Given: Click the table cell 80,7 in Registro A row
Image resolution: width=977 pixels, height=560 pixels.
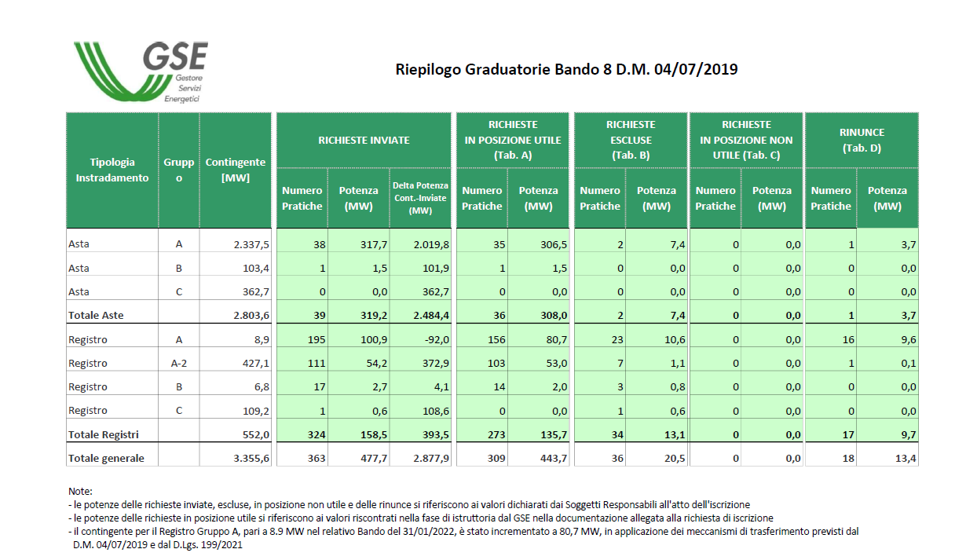Looking at the screenshot, I should point(556,339).
